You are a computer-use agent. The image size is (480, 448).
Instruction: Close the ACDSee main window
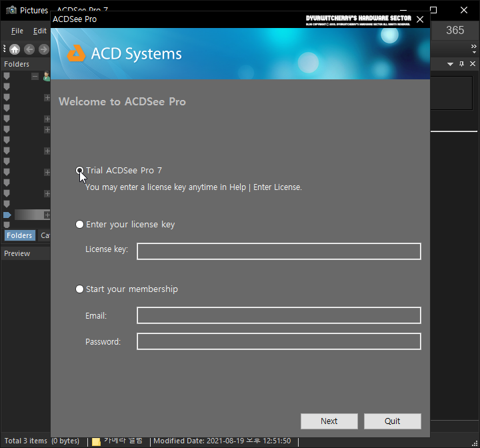(464, 10)
